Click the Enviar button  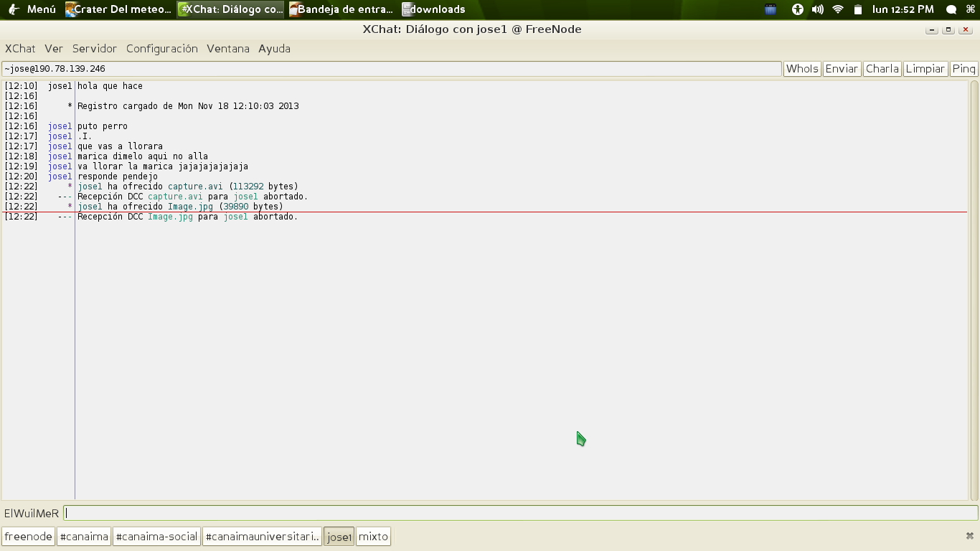pos(842,69)
